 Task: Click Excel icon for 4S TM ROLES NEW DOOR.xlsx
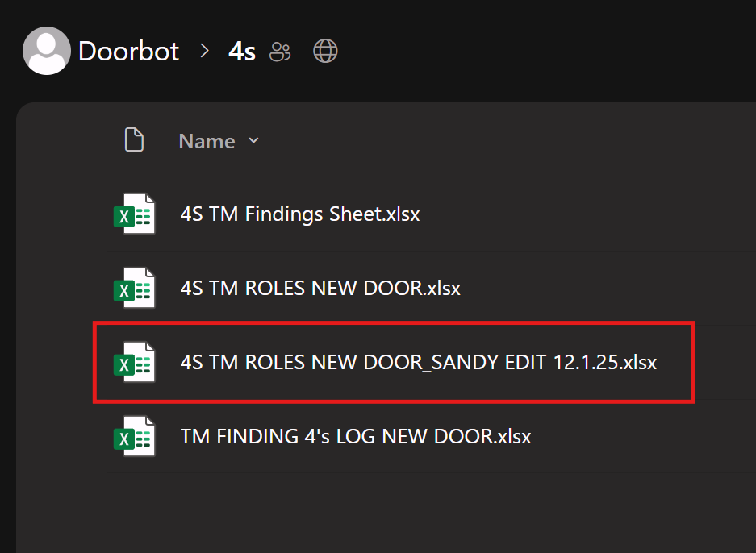134,288
